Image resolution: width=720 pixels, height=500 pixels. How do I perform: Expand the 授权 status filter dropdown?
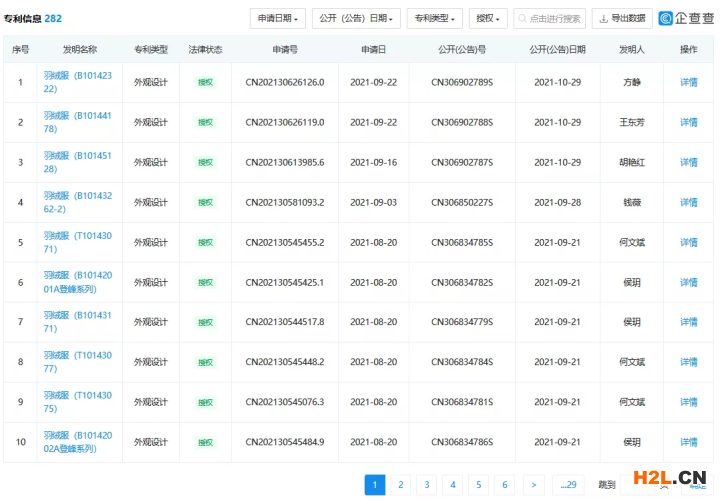coord(488,19)
